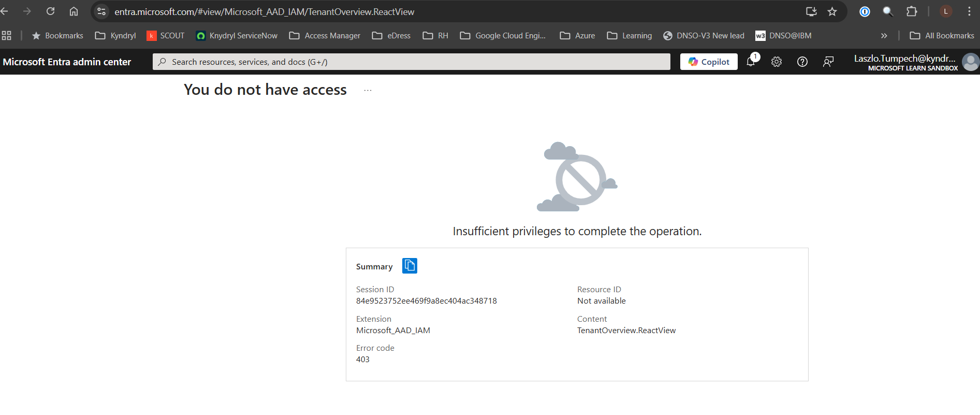Click the address bar URL
The image size is (980, 415).
point(264,11)
